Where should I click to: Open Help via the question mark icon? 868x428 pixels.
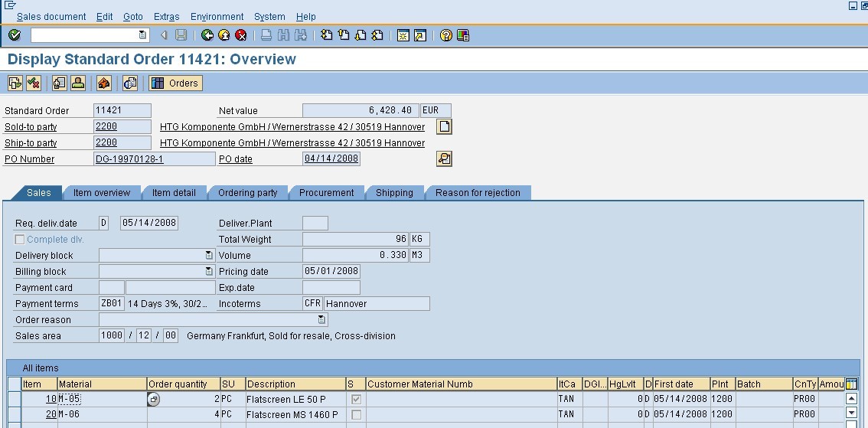click(x=446, y=35)
